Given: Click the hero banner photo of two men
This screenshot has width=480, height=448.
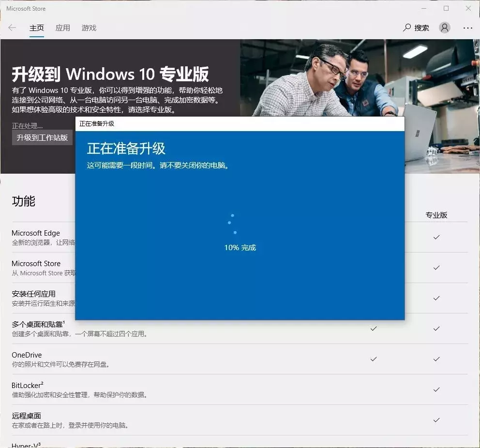Looking at the screenshot, I should (x=360, y=78).
